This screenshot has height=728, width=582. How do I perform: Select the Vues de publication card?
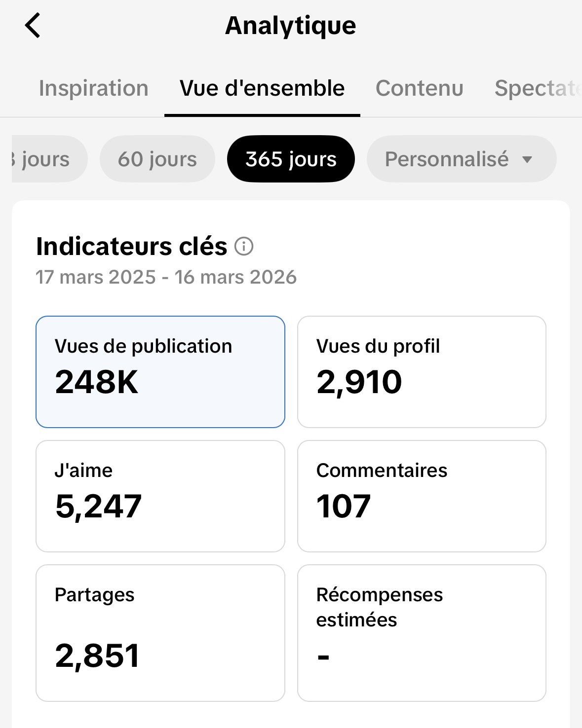click(160, 372)
